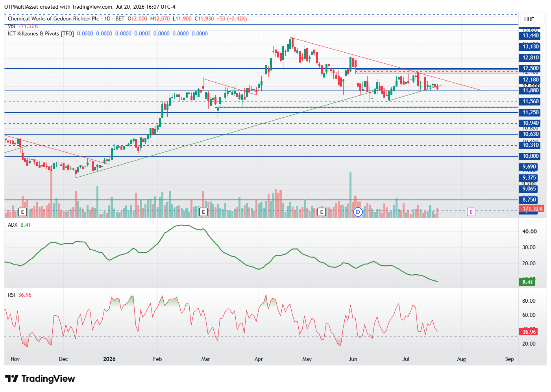This screenshot has height=392, width=551.
Task: Select the ICT Killzones & Pivots legend
Action: pyautogui.click(x=41, y=33)
